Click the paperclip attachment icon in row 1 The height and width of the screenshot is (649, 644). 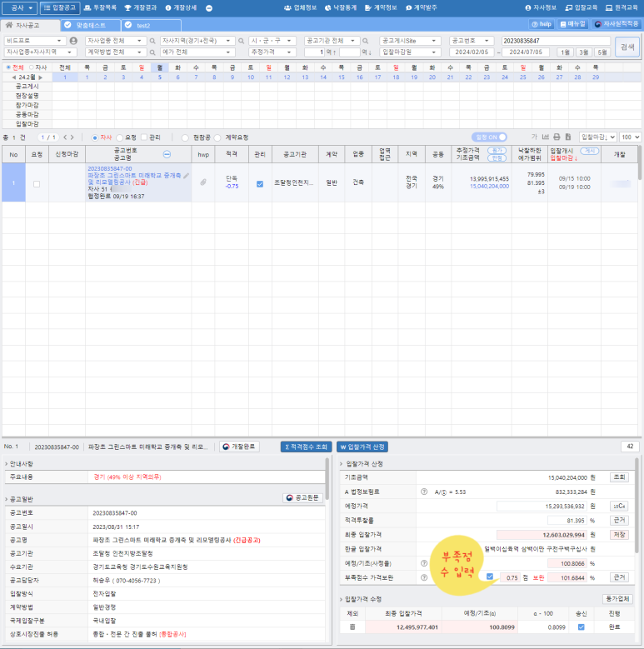click(x=203, y=182)
